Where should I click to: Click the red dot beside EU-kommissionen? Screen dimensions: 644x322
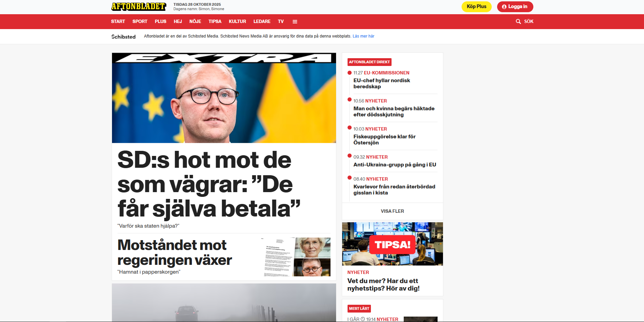click(350, 73)
